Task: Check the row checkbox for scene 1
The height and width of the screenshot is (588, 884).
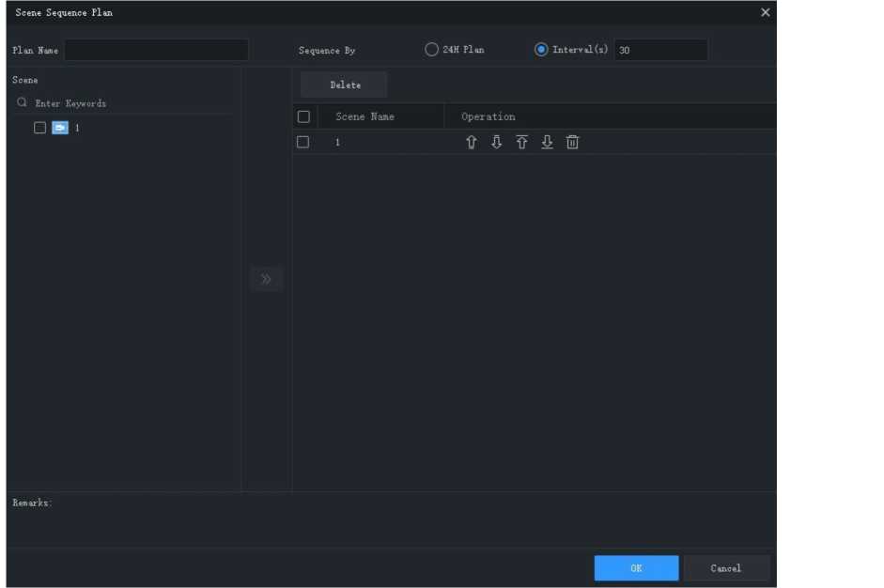Action: pos(303,143)
